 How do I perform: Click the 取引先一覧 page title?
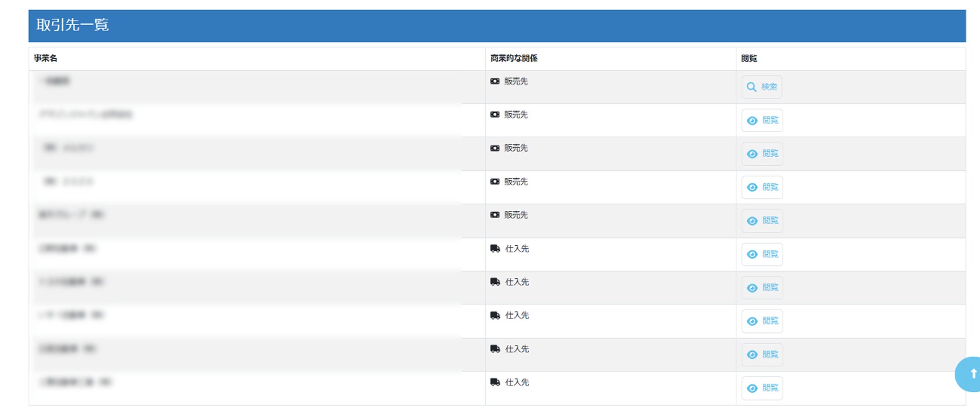pyautogui.click(x=72, y=25)
